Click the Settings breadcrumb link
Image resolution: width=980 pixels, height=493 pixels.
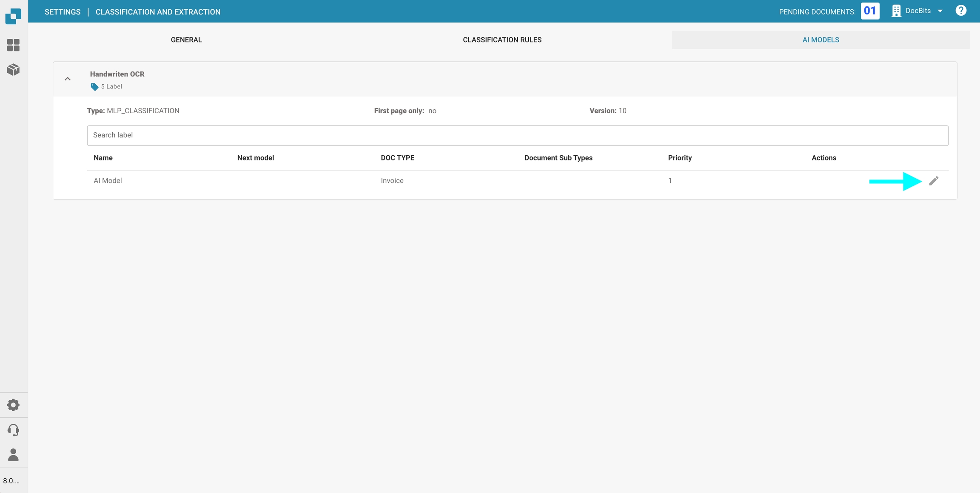click(63, 12)
